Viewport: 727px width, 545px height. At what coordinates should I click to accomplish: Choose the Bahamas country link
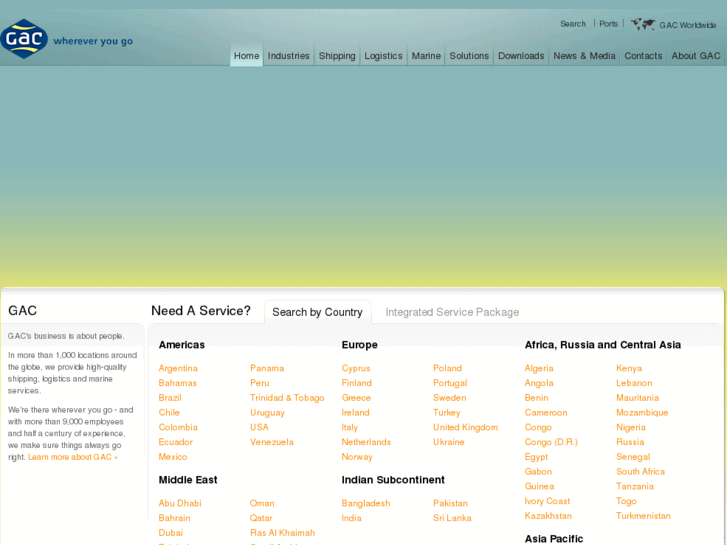178,383
